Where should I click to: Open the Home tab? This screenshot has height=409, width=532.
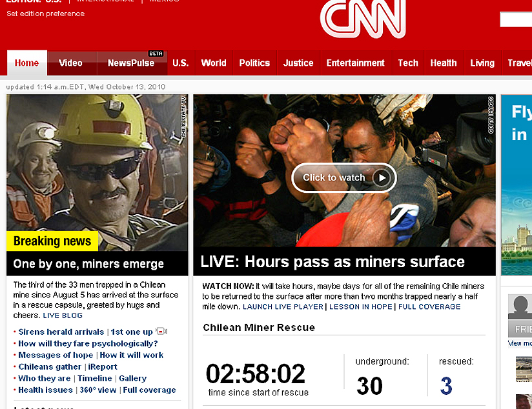[27, 63]
